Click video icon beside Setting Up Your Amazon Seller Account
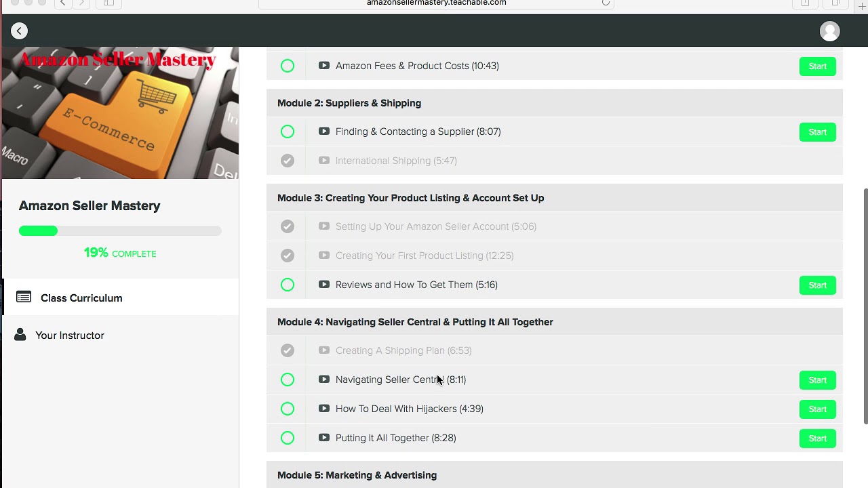 pyautogui.click(x=324, y=226)
